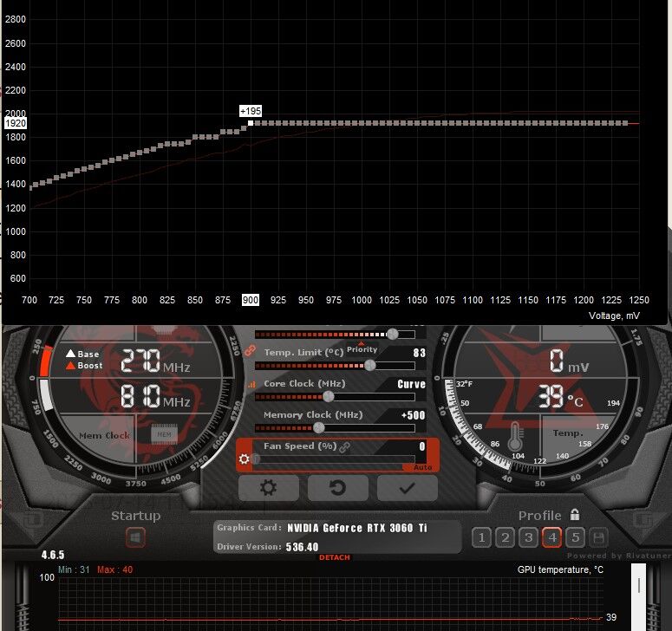Click the Core Clock slider handle
Screen dimensions: 672x631
[x=329, y=397]
